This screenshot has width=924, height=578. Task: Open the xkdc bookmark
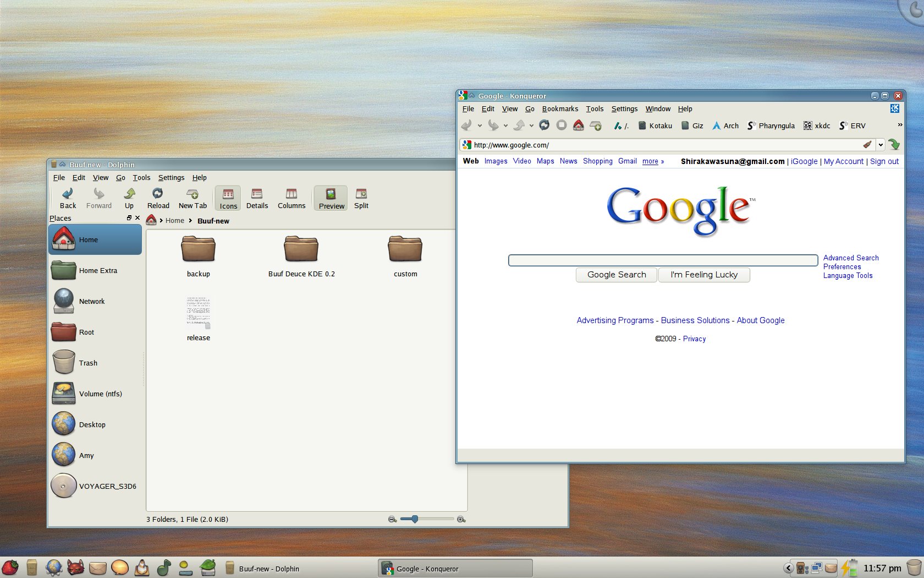pyautogui.click(x=817, y=126)
